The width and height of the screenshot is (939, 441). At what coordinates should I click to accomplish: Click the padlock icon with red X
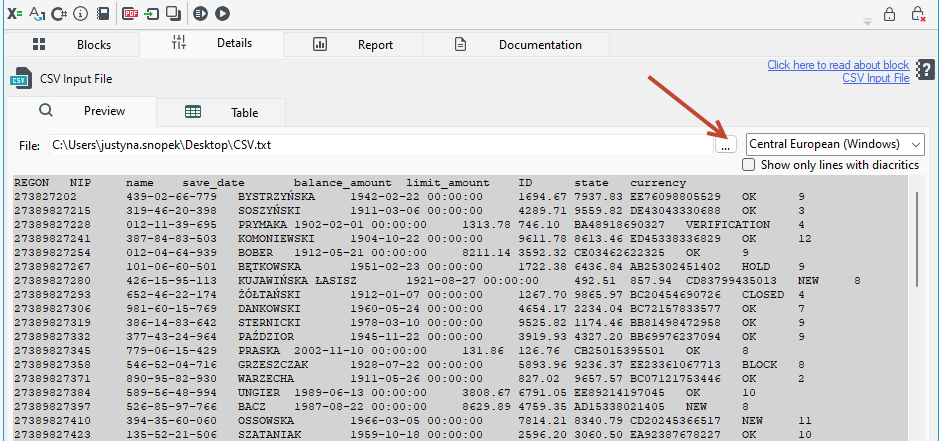918,14
